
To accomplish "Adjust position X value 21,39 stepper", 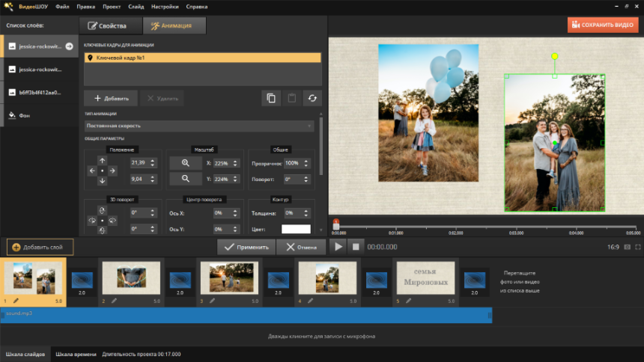I will point(152,163).
